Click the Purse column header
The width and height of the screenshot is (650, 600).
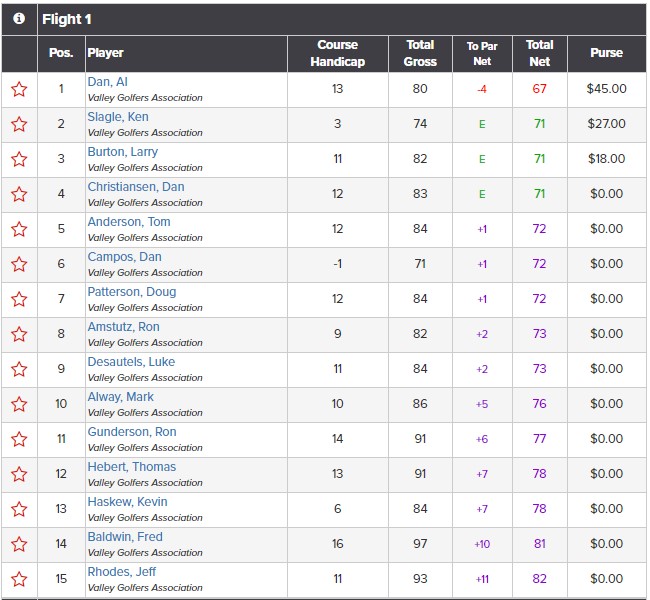[x=606, y=53]
